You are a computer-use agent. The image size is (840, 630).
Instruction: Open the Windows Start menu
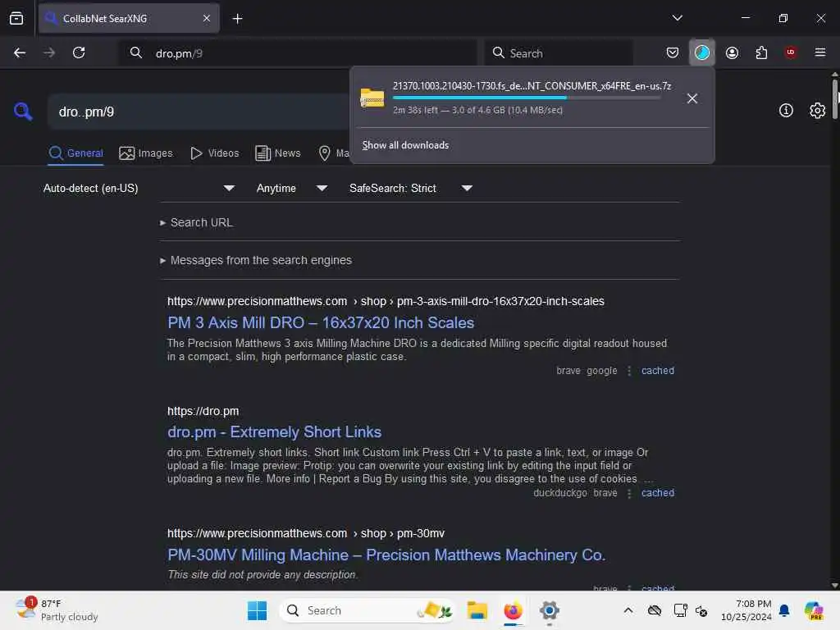[x=257, y=610]
